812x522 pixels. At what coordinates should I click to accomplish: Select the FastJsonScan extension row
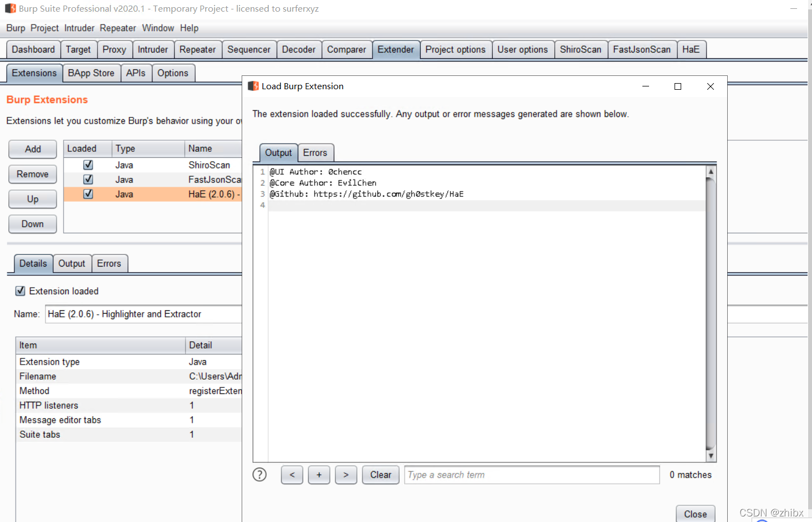[153, 180]
